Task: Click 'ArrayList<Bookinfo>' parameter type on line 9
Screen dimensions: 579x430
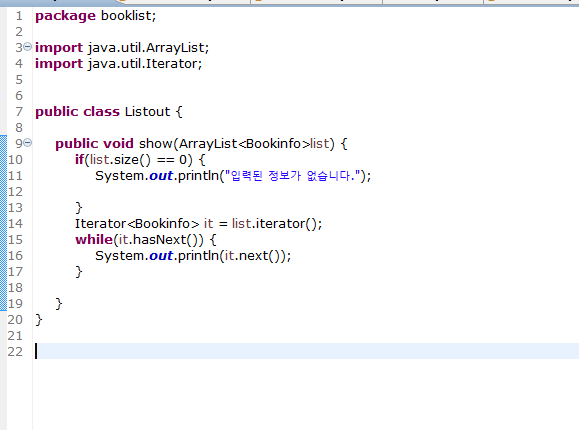Action: [x=245, y=144]
